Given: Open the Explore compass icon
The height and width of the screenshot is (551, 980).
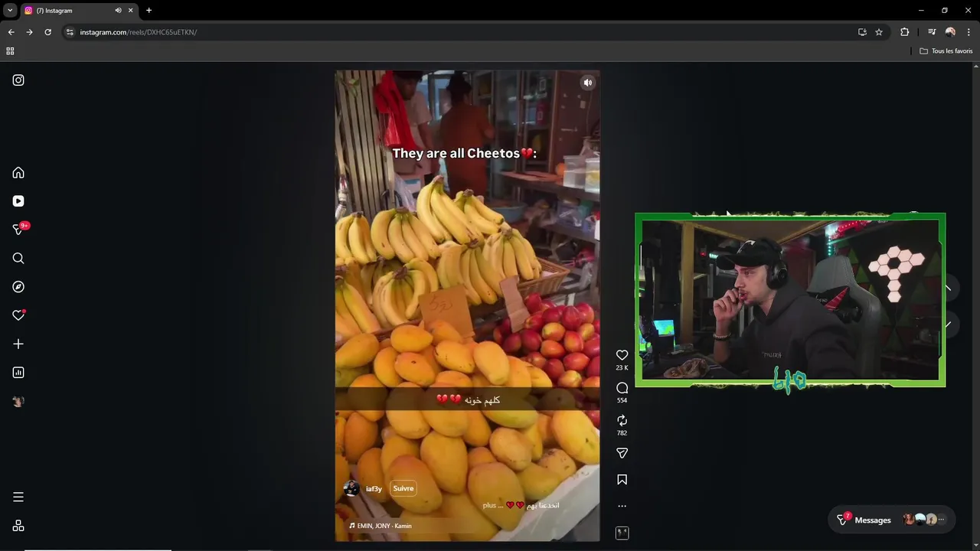Looking at the screenshot, I should (18, 287).
